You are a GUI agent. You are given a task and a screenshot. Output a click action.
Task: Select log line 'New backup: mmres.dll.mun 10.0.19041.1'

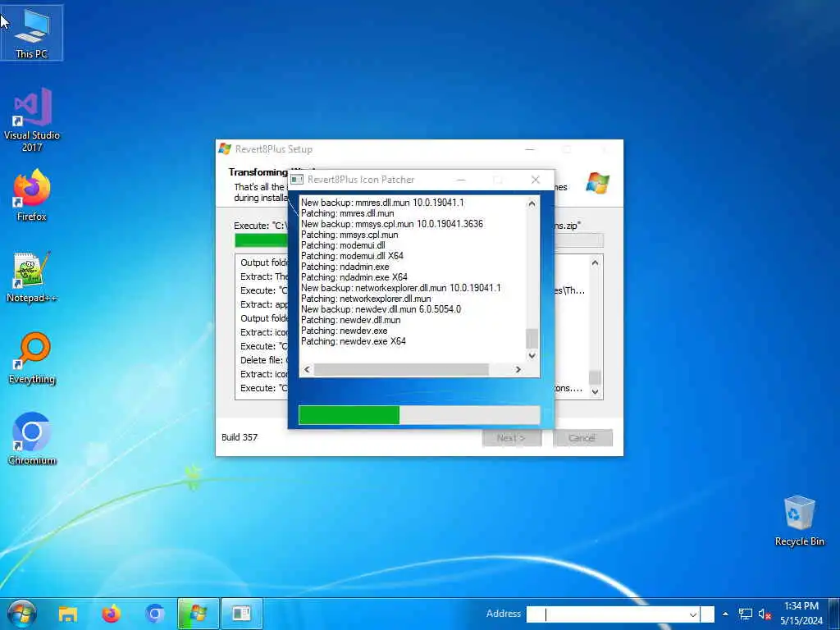(382, 203)
